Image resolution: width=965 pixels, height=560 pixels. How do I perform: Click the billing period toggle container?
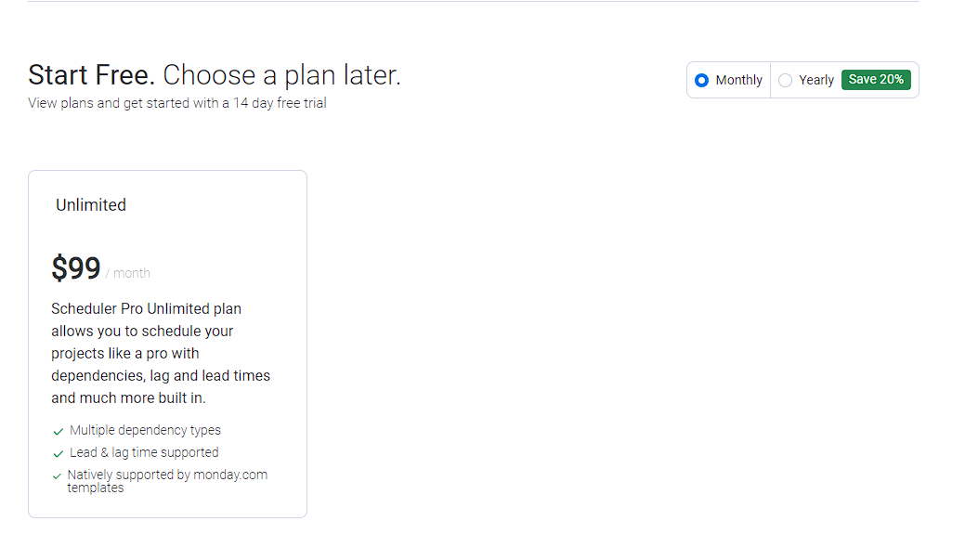pyautogui.click(x=802, y=80)
